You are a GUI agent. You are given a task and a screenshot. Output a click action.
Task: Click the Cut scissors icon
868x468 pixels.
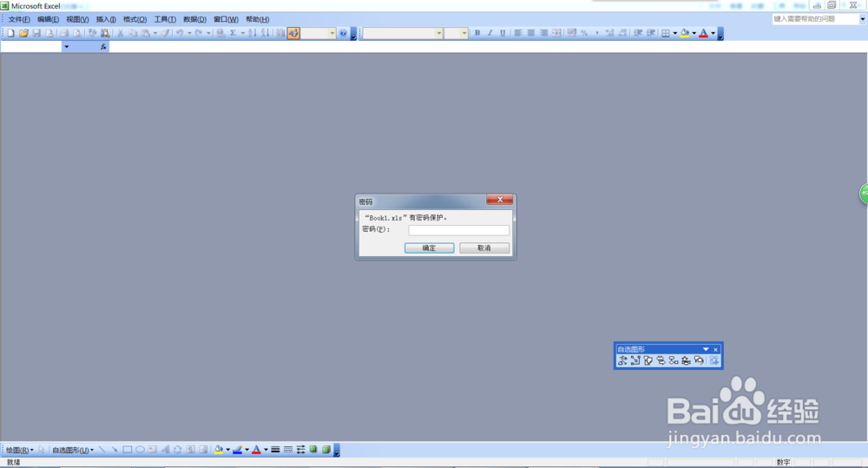click(x=120, y=33)
